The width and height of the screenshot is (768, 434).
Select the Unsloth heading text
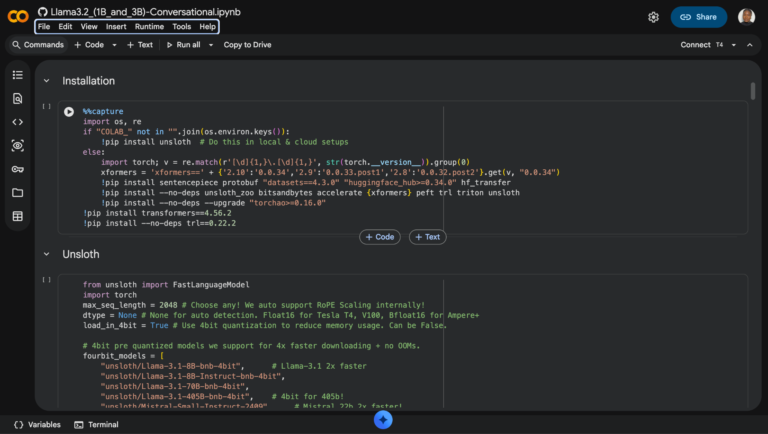click(x=81, y=254)
